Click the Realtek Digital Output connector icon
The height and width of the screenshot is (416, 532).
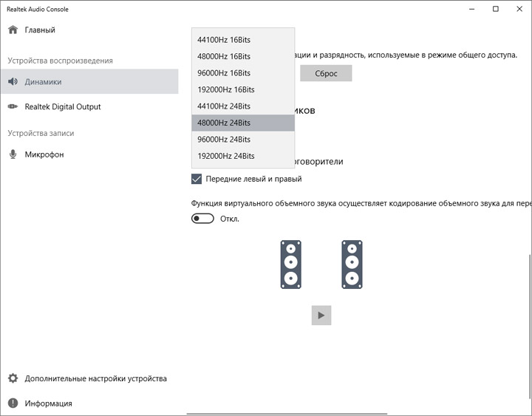tap(13, 107)
